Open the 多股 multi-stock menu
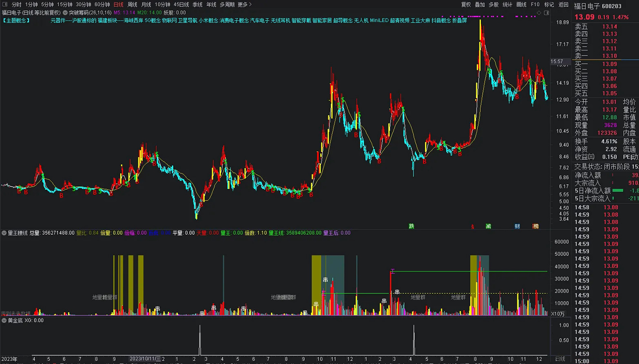Viewport: 639px width, 364px height. coord(494,4)
